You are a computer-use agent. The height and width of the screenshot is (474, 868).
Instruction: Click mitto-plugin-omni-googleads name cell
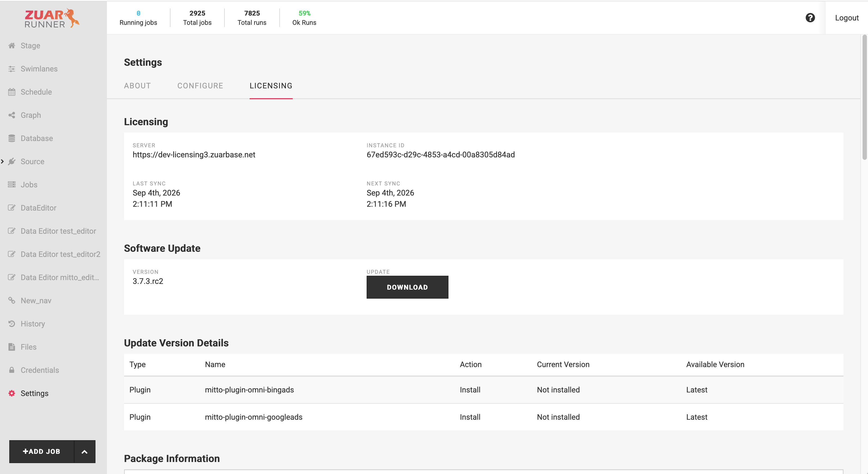[x=253, y=417]
